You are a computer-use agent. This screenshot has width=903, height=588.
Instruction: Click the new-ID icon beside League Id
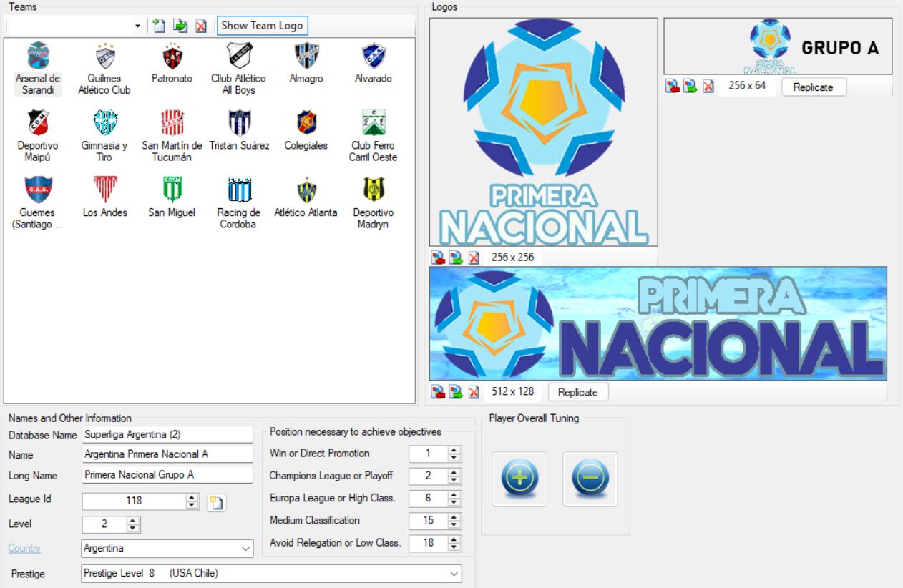click(x=217, y=503)
